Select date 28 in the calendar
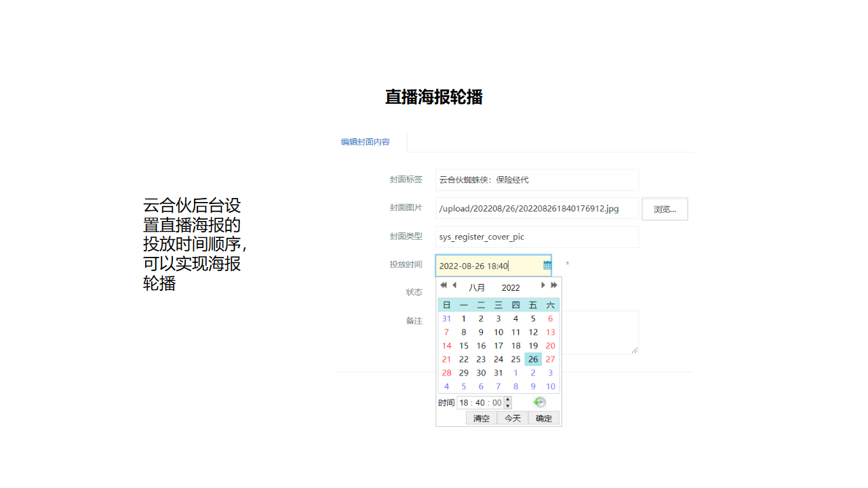Viewport: 868px width, 488px height. click(x=446, y=373)
